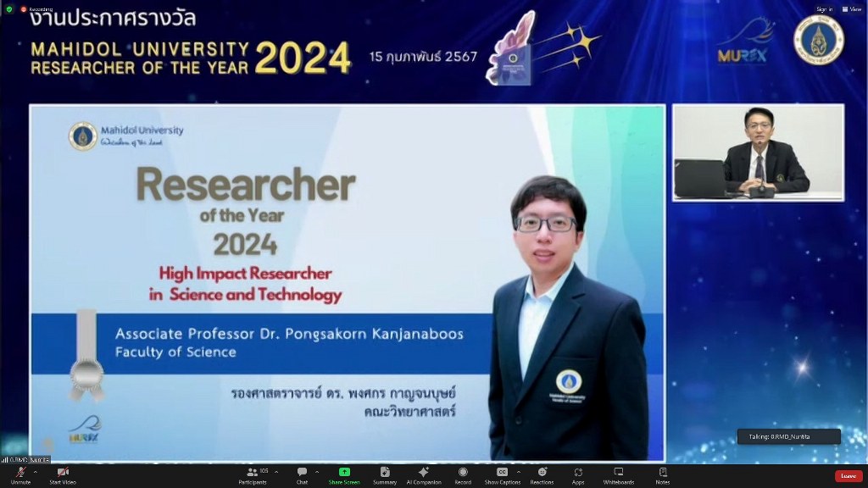This screenshot has width=868, height=488.
Task: Expand the caret beside Show Captions
Action: coord(518,472)
